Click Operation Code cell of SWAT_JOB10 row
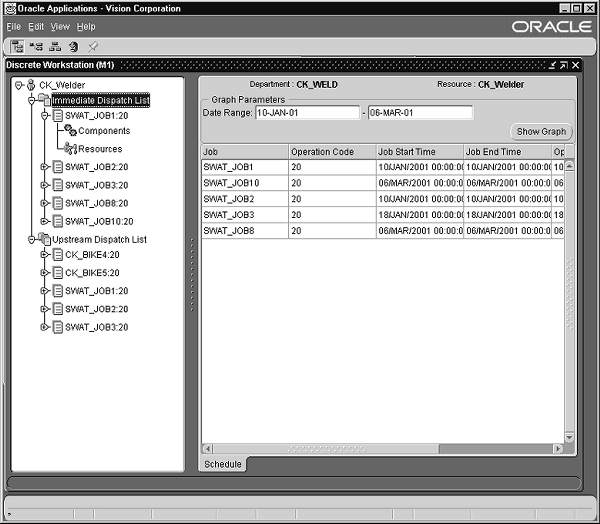This screenshot has height=524, width=600. point(332,183)
